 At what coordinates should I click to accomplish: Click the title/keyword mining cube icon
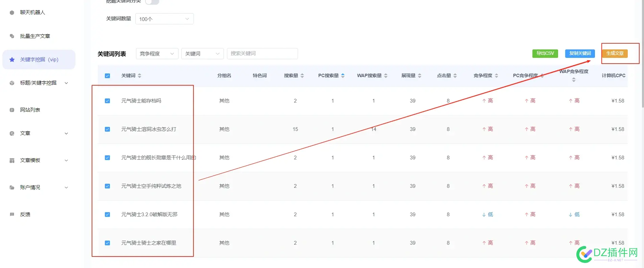12,83
